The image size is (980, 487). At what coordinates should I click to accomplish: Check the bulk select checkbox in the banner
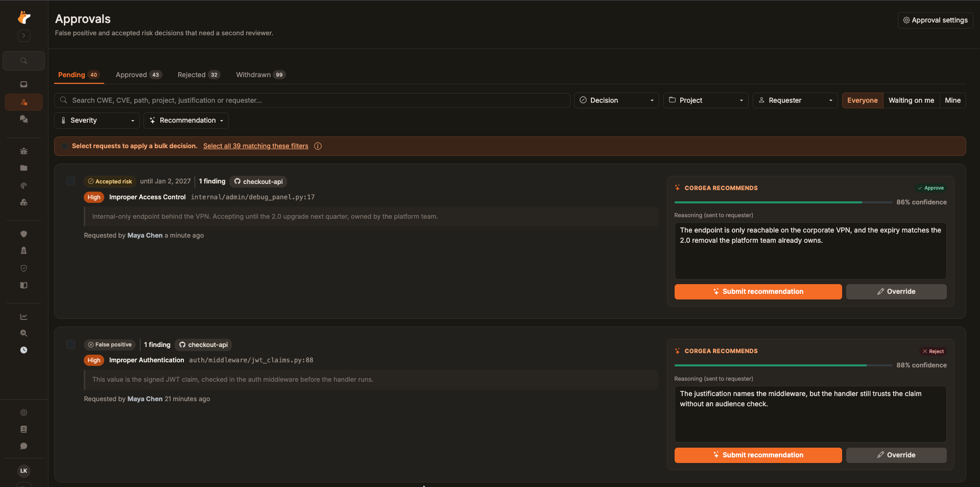pyautogui.click(x=65, y=146)
